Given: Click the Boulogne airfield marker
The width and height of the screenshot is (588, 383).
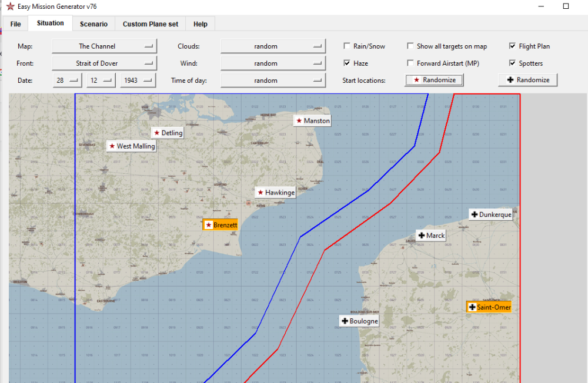Looking at the screenshot, I should click(x=359, y=321).
